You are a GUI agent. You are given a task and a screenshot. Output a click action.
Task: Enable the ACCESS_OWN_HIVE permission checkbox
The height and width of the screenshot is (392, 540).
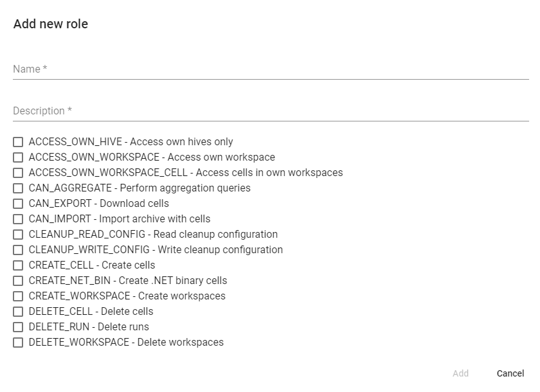coord(18,142)
